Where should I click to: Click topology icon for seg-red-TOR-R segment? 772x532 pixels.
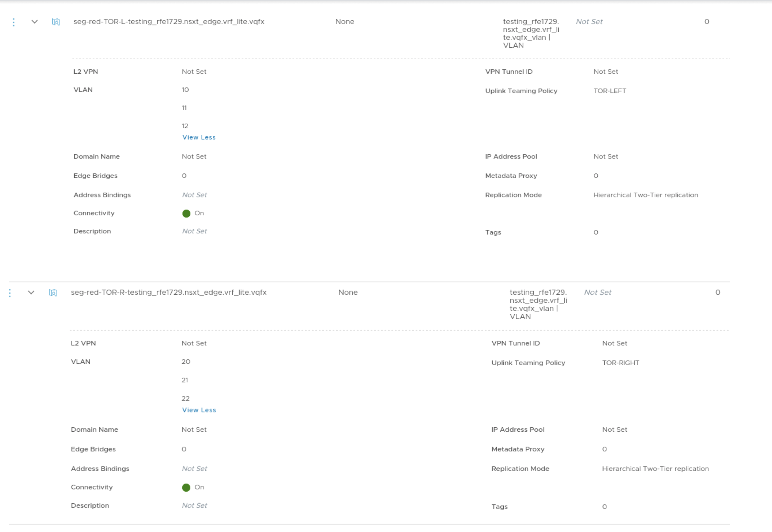click(53, 293)
